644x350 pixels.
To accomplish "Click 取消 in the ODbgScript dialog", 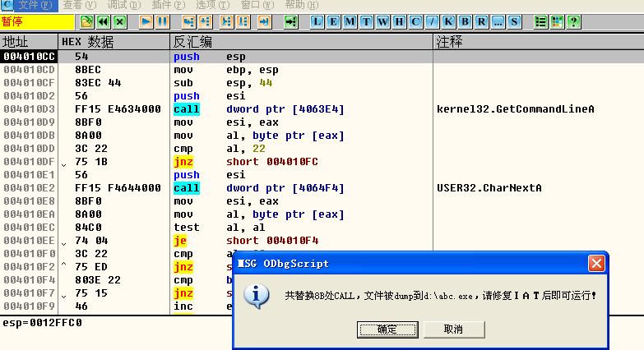I will point(452,329).
